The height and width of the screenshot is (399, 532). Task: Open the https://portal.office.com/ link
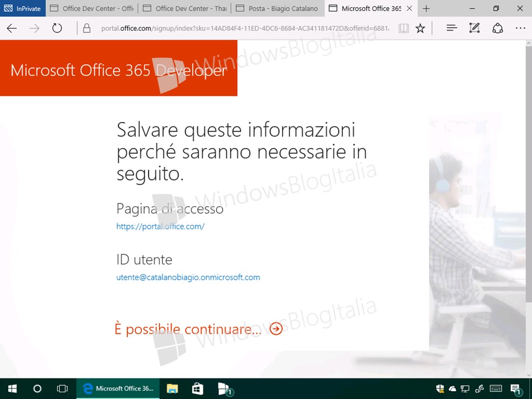tap(160, 226)
